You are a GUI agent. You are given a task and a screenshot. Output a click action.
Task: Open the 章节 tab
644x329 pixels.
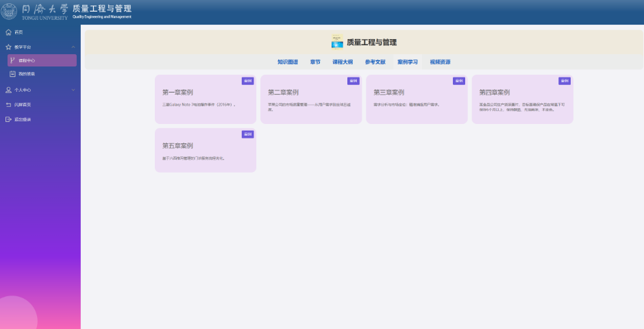coord(315,62)
